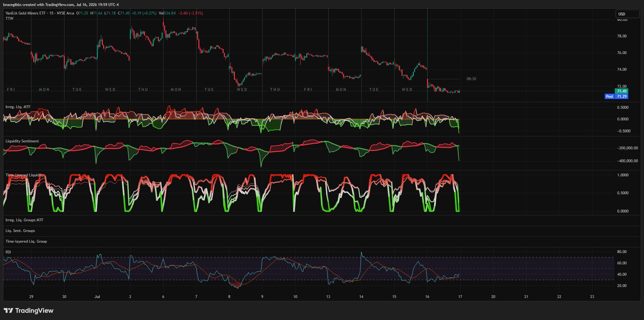The width and height of the screenshot is (644, 320).
Task: Click the RSI 60.00 scale label
Action: (622, 263)
